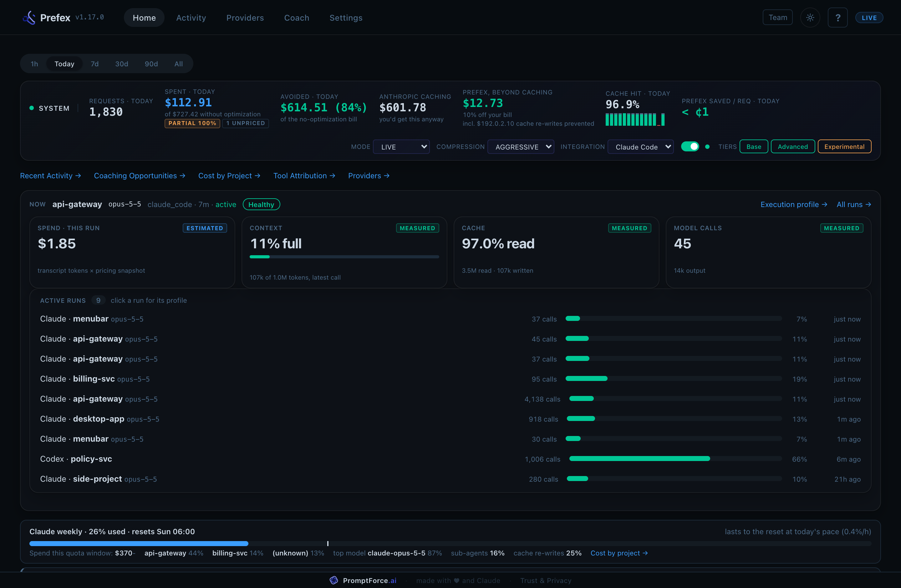This screenshot has width=901, height=588.
Task: Open the Codex policy-svc run row
Action: tap(450, 459)
